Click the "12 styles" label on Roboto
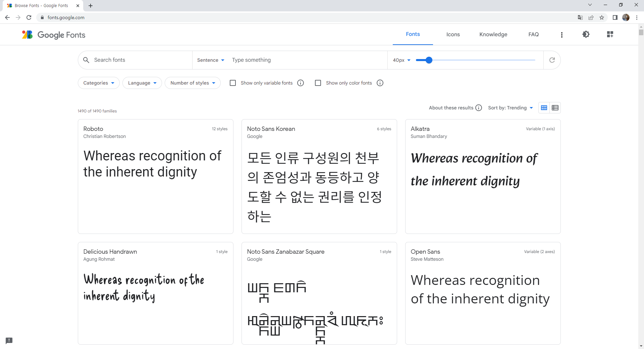 pos(220,129)
